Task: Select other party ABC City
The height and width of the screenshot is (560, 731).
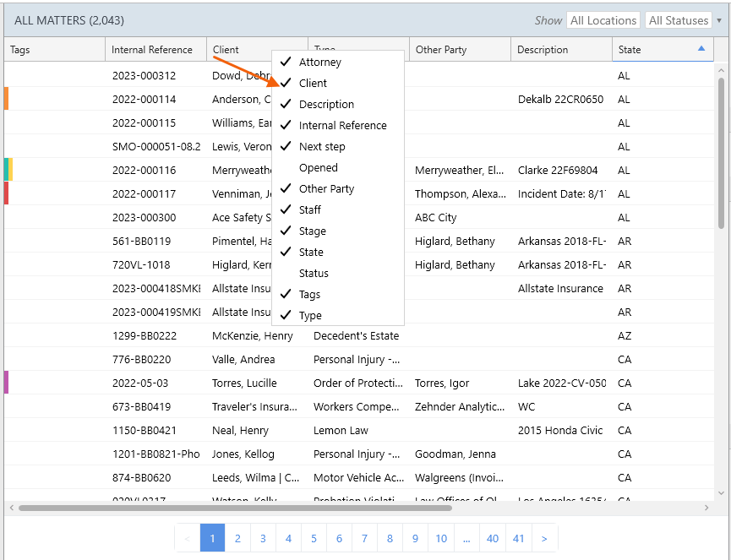Action: tap(436, 218)
